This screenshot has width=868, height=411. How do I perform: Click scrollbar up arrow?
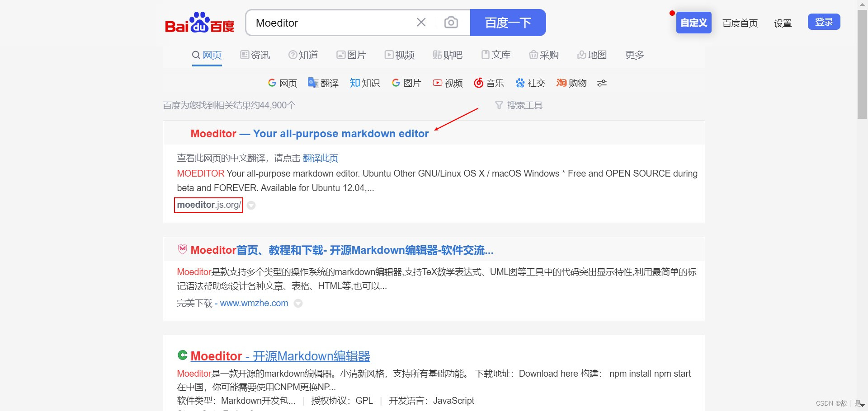coord(863,4)
